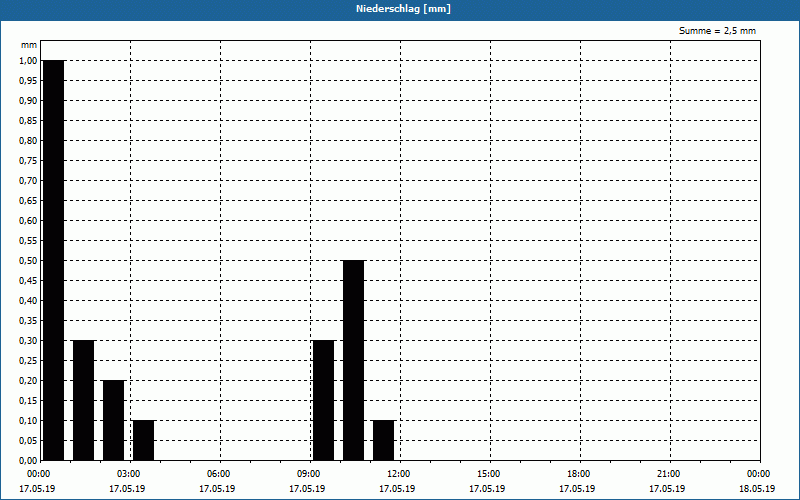Click the "18.05.19" date label
Viewport: 800px width, 500px height.
[x=757, y=488]
